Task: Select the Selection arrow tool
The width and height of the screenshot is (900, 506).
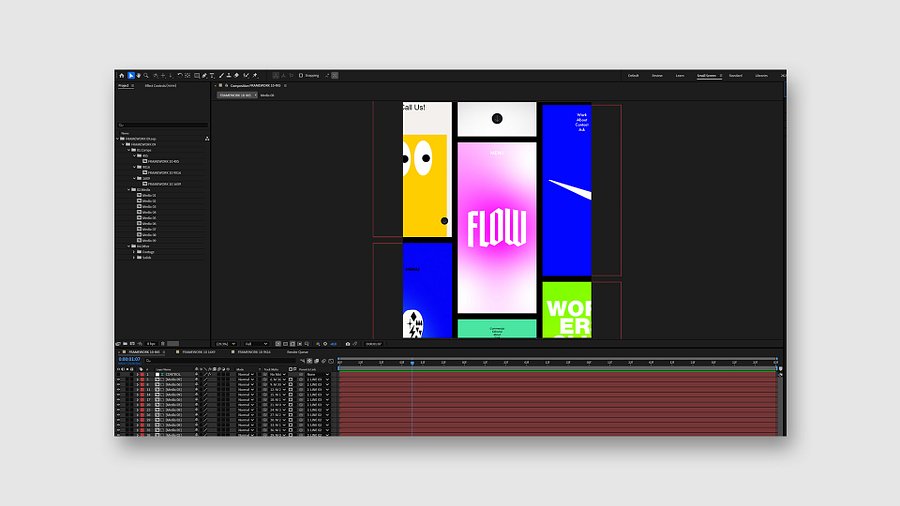Action: [x=131, y=75]
